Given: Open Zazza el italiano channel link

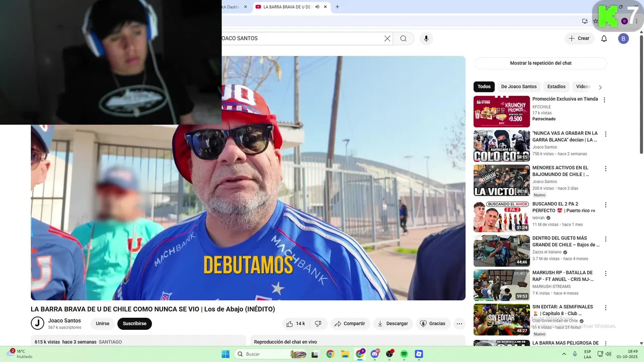Looking at the screenshot, I should [547, 252].
